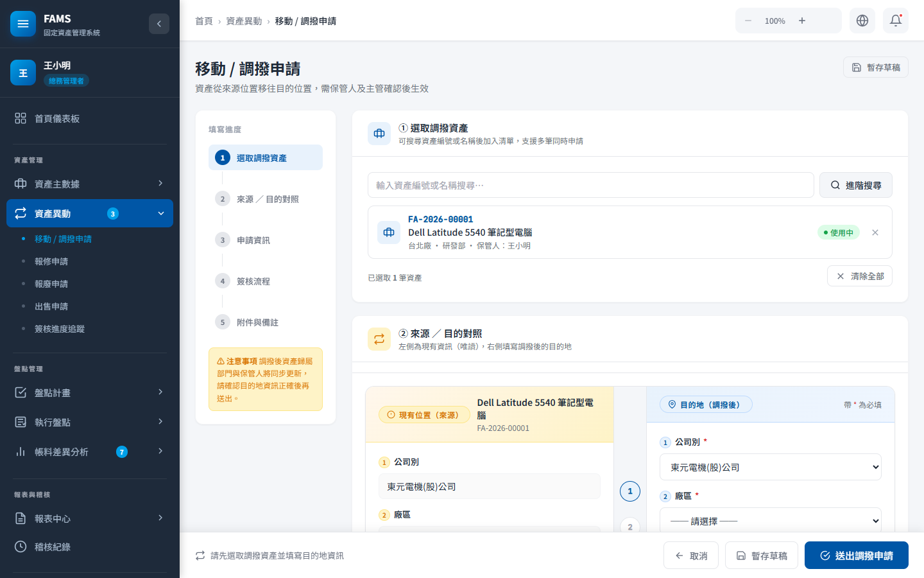924x578 pixels.
Task: Open the 公司別 destination dropdown
Action: 770,468
